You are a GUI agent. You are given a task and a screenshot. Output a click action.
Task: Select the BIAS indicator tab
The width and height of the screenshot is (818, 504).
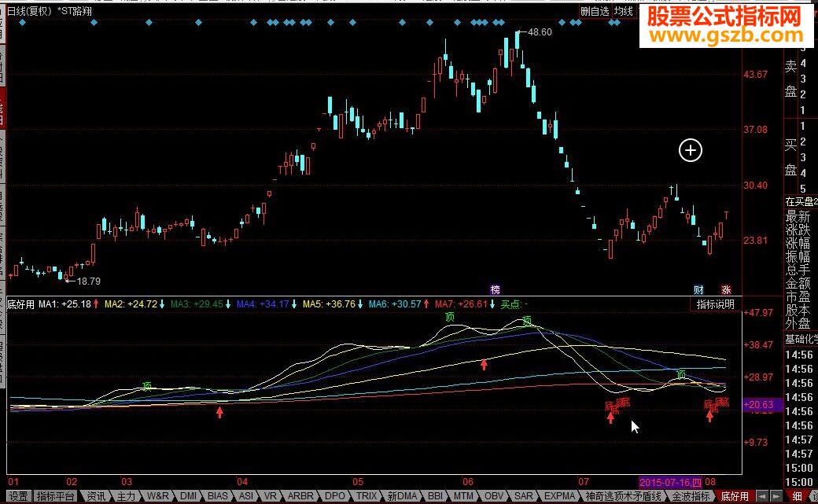coord(218,495)
